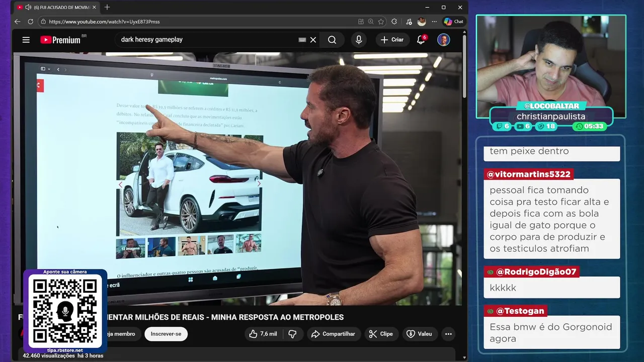Click the @RodrigoDigão07 chat username

coord(531,272)
